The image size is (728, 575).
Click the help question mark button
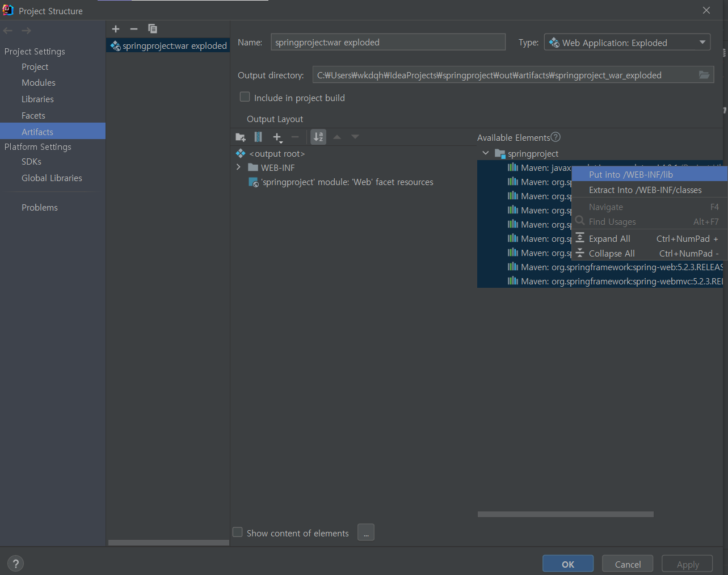coord(16,564)
